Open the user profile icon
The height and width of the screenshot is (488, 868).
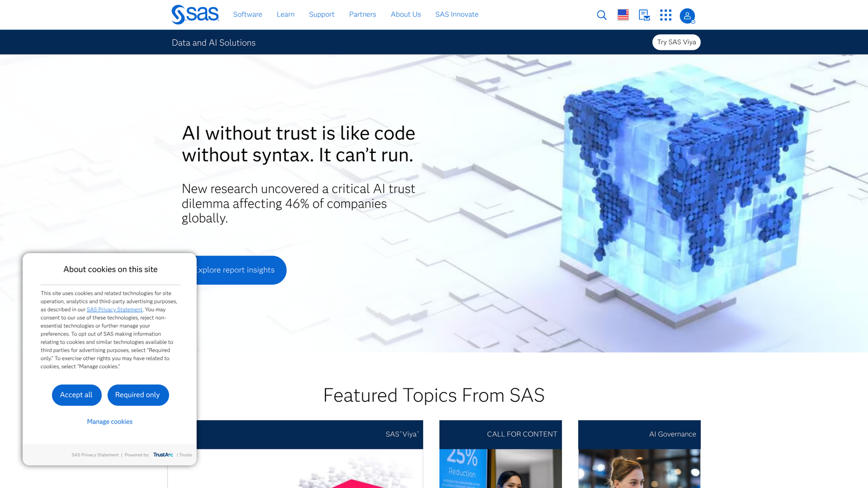[687, 16]
